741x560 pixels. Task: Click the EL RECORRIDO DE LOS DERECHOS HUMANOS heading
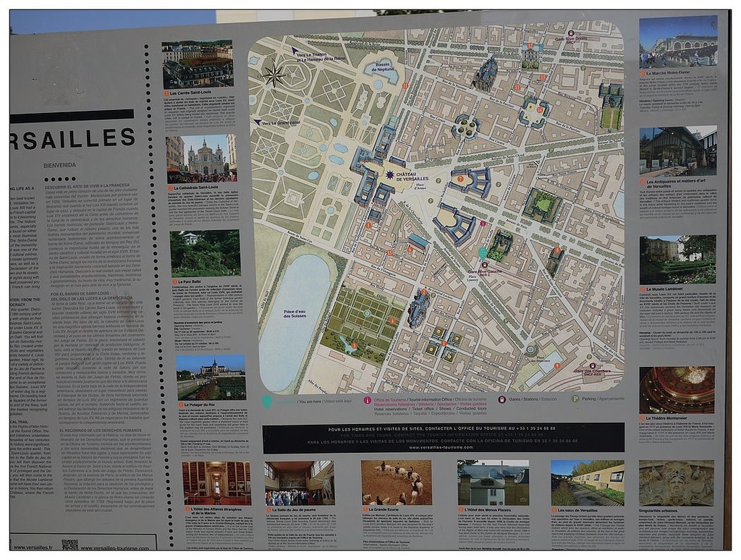(101, 430)
